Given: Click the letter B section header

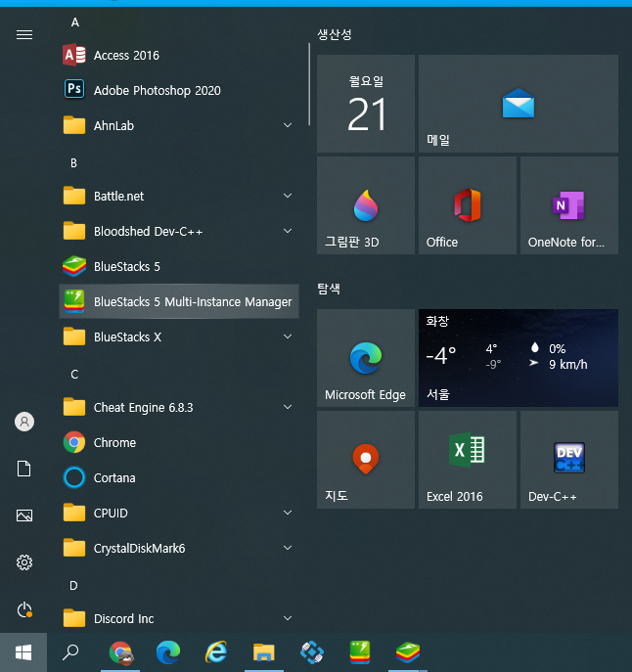Looking at the screenshot, I should (73, 163).
